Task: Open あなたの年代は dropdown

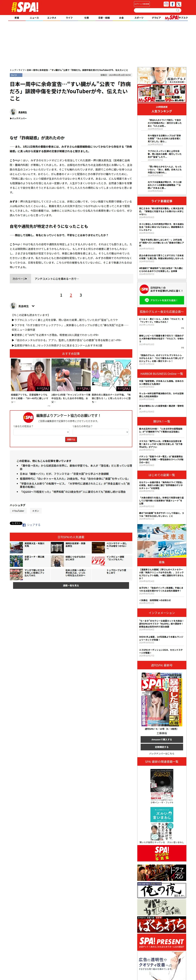Action: point(101,432)
